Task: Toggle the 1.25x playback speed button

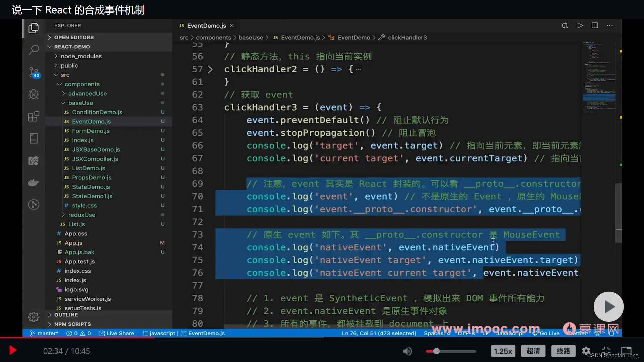Action: coord(503,351)
